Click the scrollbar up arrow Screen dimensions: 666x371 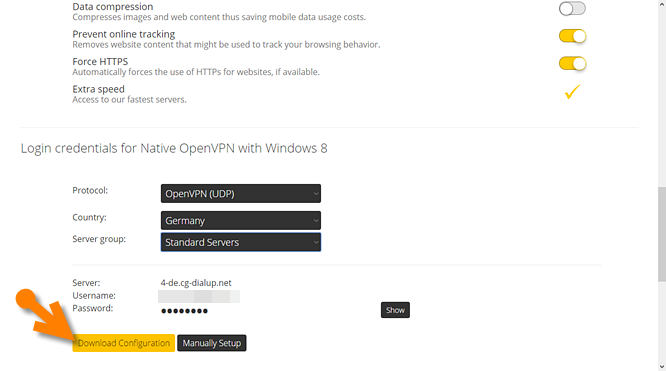tap(662, 3)
